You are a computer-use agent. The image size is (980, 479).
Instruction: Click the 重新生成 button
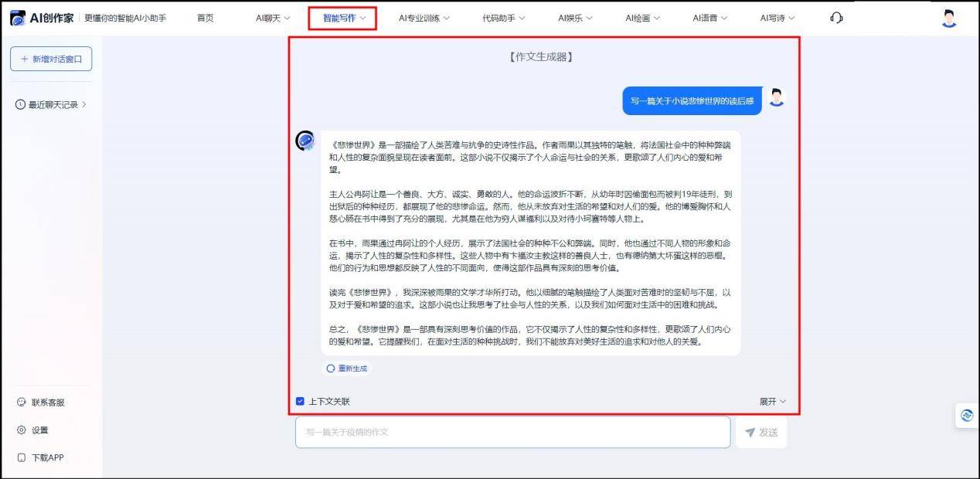tap(347, 369)
